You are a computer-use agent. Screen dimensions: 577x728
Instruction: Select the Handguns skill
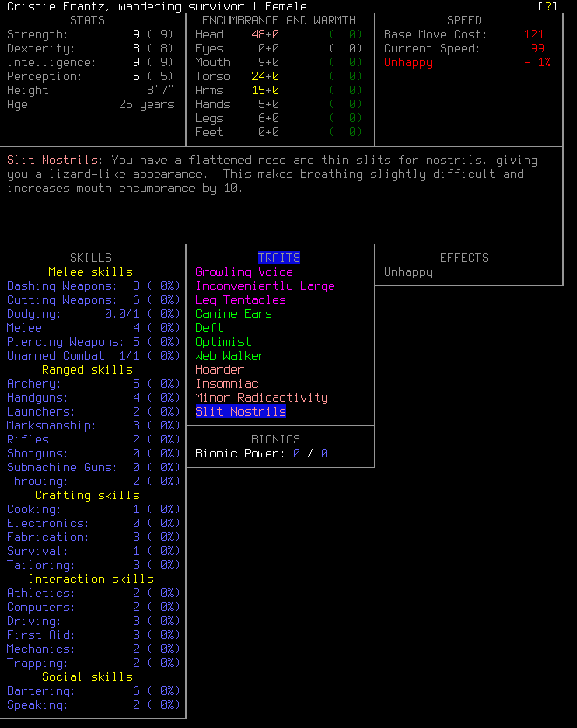coord(93,397)
